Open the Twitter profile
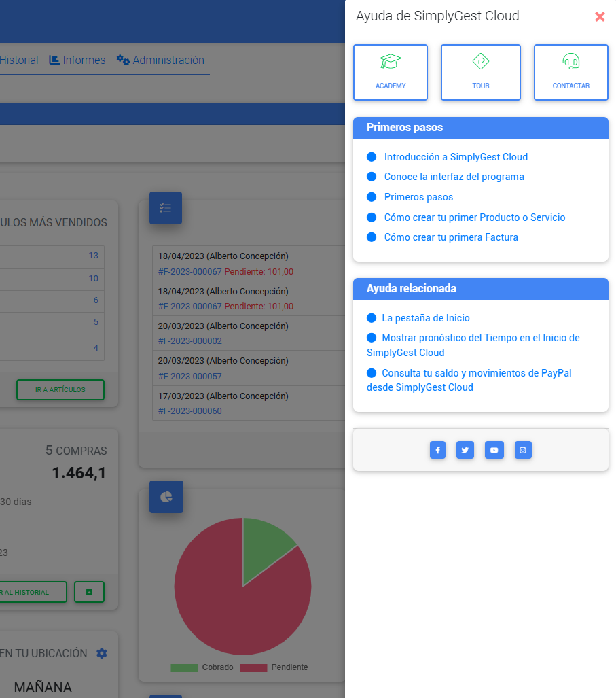The height and width of the screenshot is (698, 616). click(x=465, y=450)
